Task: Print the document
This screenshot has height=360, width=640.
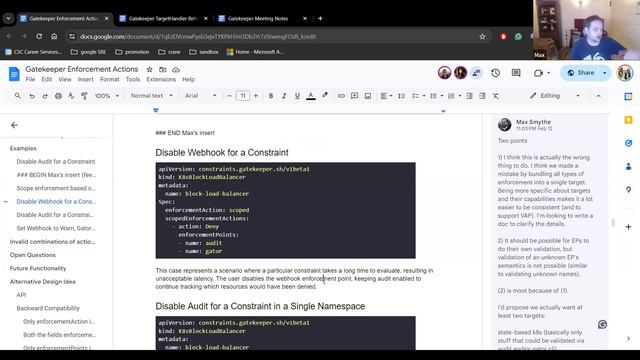Action: (58, 96)
